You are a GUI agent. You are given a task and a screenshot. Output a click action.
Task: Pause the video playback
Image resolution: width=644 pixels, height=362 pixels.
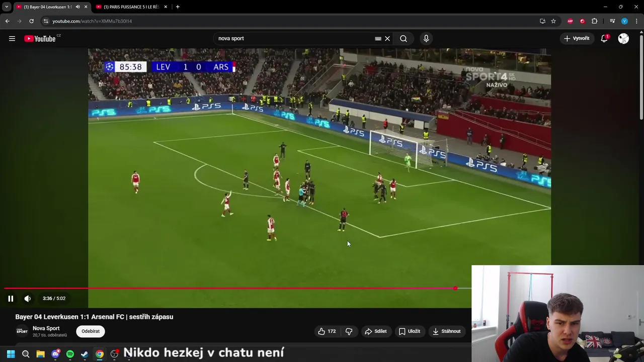coord(11,299)
